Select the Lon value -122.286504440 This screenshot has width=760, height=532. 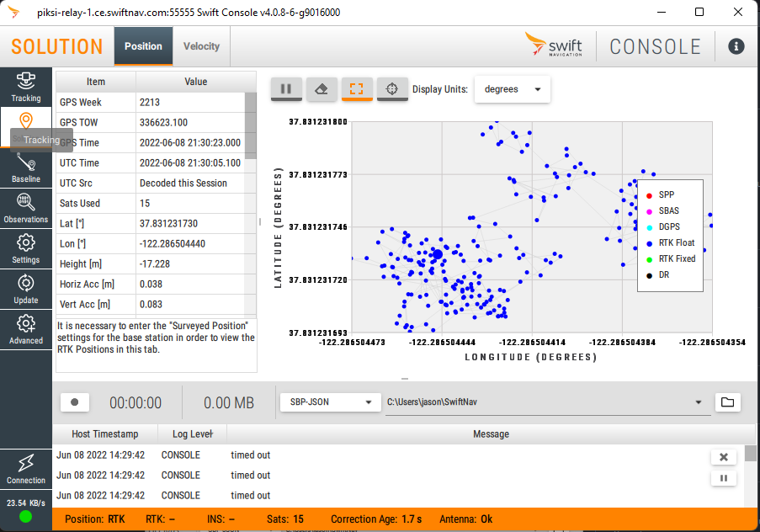click(x=190, y=244)
